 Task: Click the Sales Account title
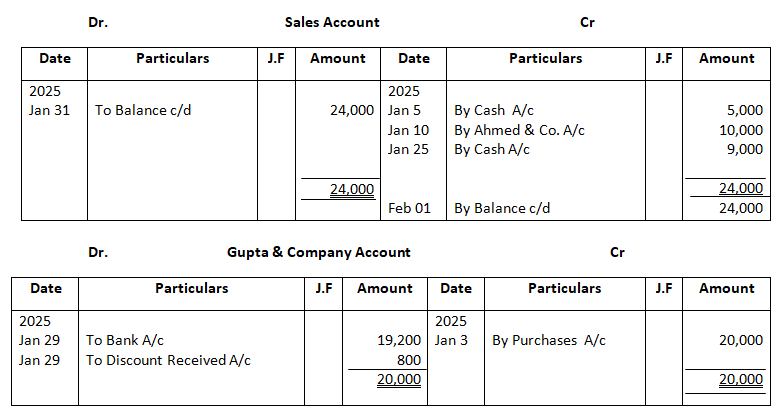(332, 22)
